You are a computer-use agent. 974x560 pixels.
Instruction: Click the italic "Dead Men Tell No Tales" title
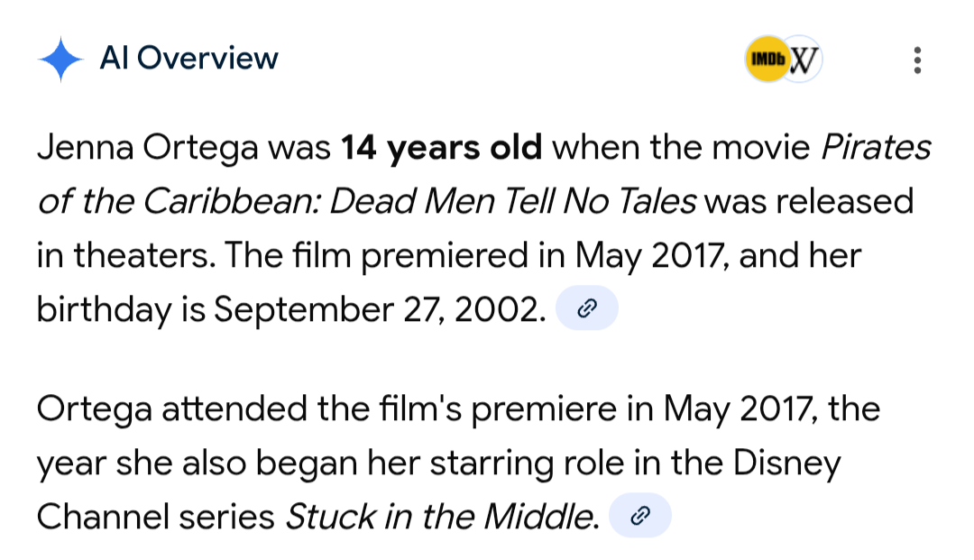(512, 201)
